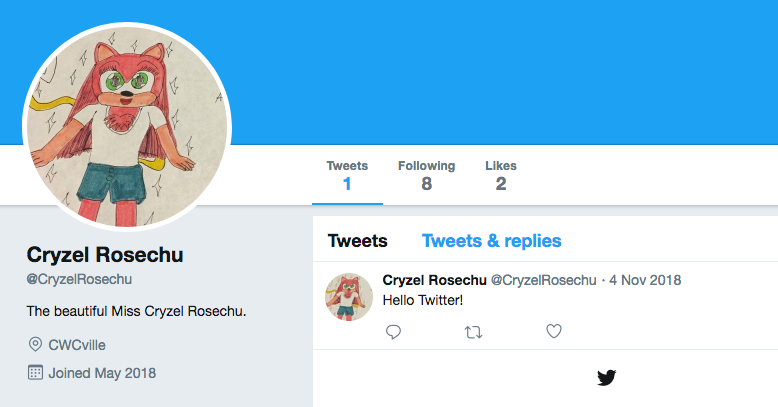Viewport: 778px width, 407px height.
Task: Open the Following list showing 8
Action: [x=426, y=176]
